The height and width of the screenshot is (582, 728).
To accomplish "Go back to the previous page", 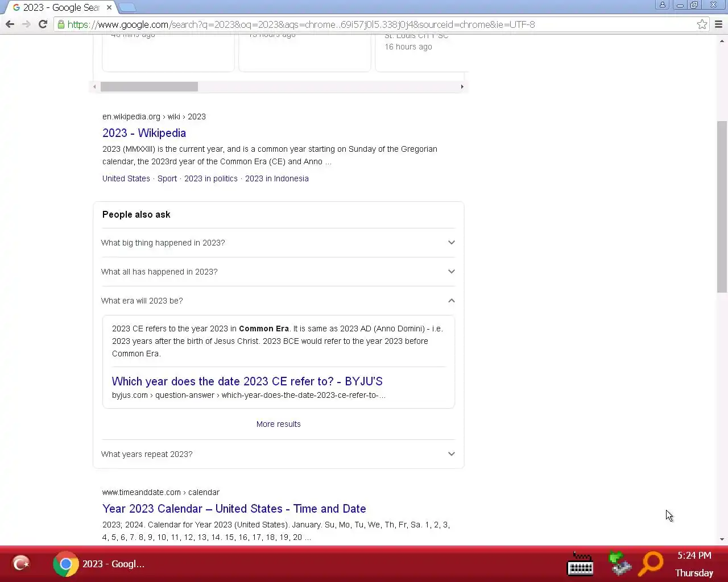I will pos(10,24).
